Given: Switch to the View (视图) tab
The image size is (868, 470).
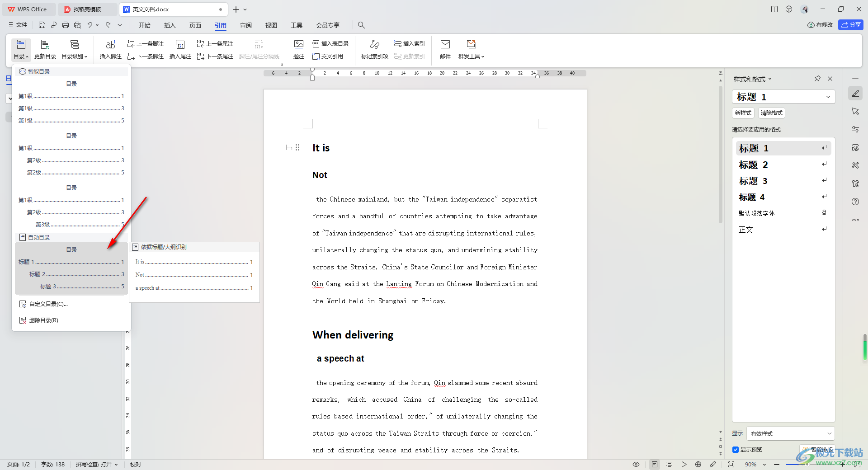Looking at the screenshot, I should (271, 25).
